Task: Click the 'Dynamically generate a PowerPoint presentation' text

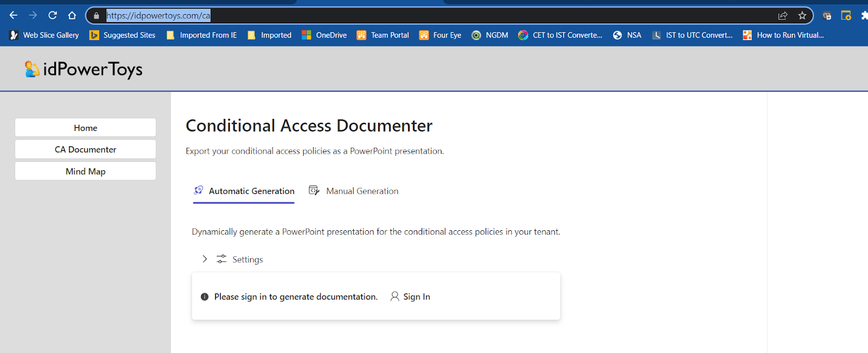Action: (x=376, y=232)
